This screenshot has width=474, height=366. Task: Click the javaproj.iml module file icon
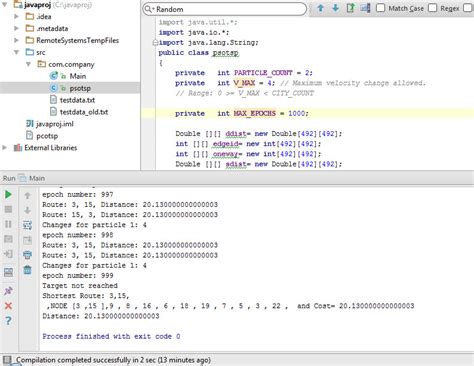click(30, 124)
